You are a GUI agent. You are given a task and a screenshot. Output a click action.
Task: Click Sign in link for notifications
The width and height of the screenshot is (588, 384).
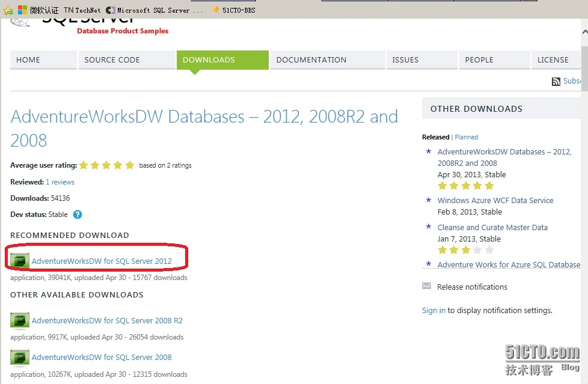433,311
